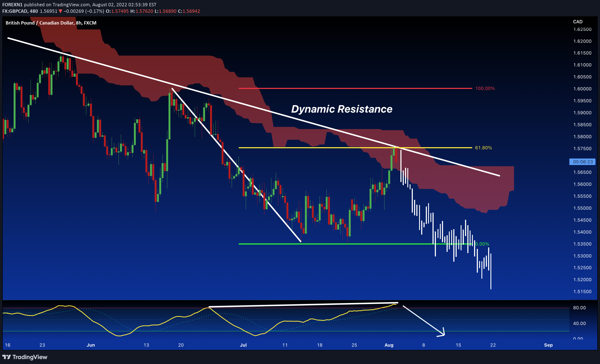The width and height of the screenshot is (600, 364).
Task: Click the FOREXN1 publisher name in header
Action: 12,5
